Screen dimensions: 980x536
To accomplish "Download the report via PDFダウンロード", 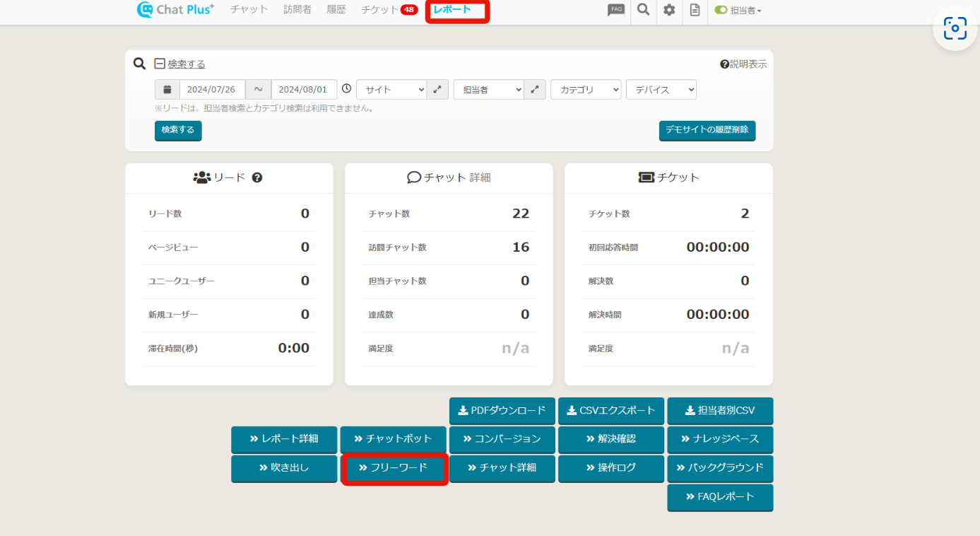I will (x=502, y=411).
